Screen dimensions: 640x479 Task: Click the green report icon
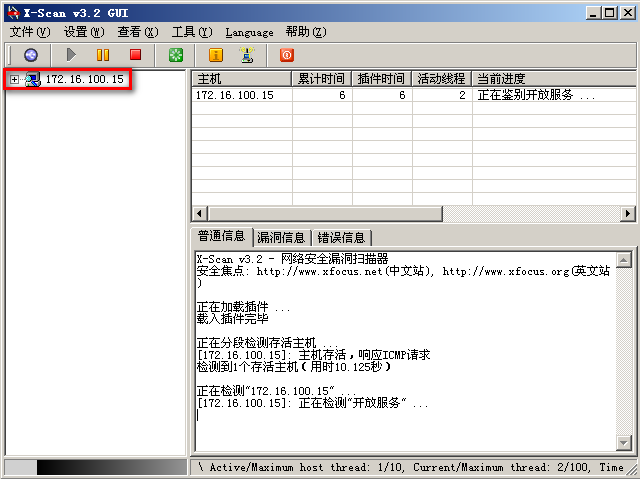176,55
